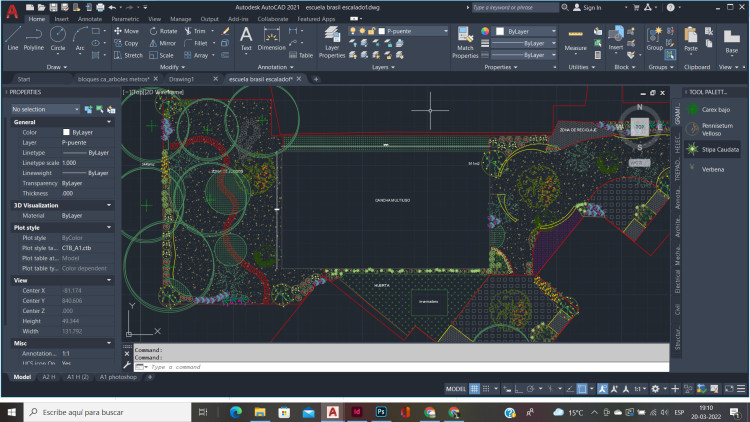Viewport: 750px width, 422px height.
Task: Activate the Scale command
Action: pyautogui.click(x=162, y=56)
